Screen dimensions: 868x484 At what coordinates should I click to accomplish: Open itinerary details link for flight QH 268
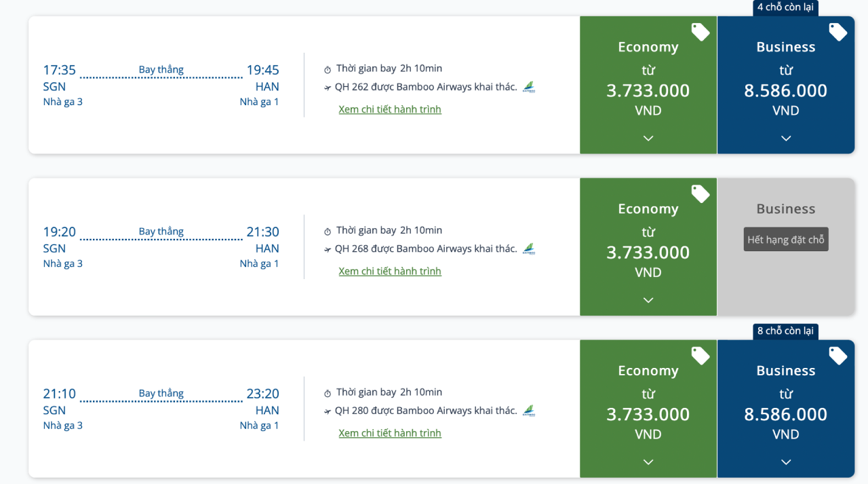[x=390, y=272]
